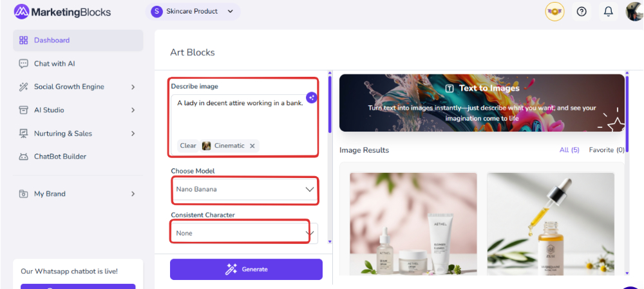Remove the Cinematic style tag

(252, 146)
